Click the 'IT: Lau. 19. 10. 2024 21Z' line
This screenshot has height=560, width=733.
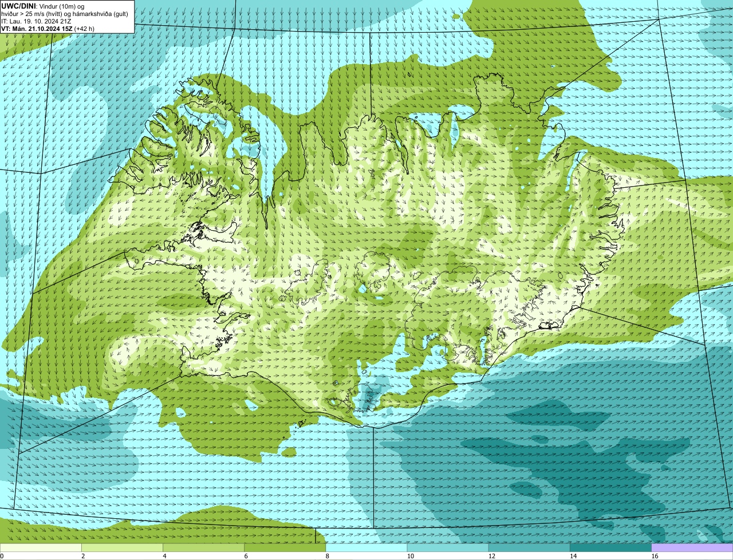tap(36, 21)
